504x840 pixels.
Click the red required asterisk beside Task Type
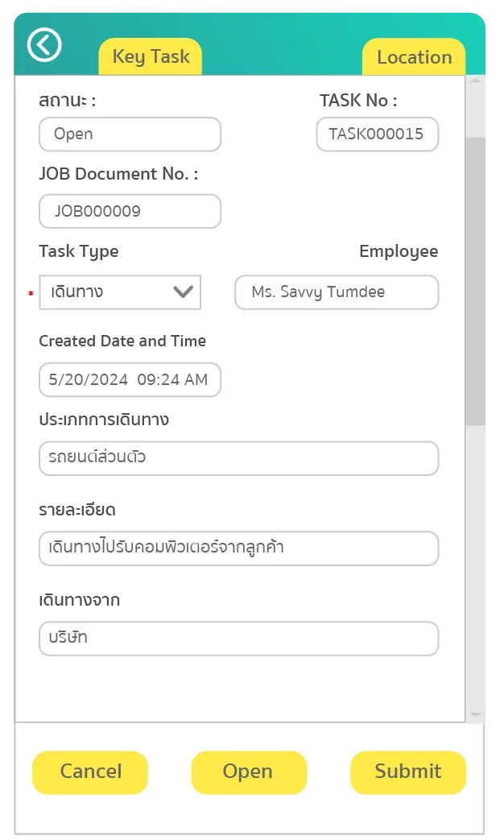click(x=31, y=294)
